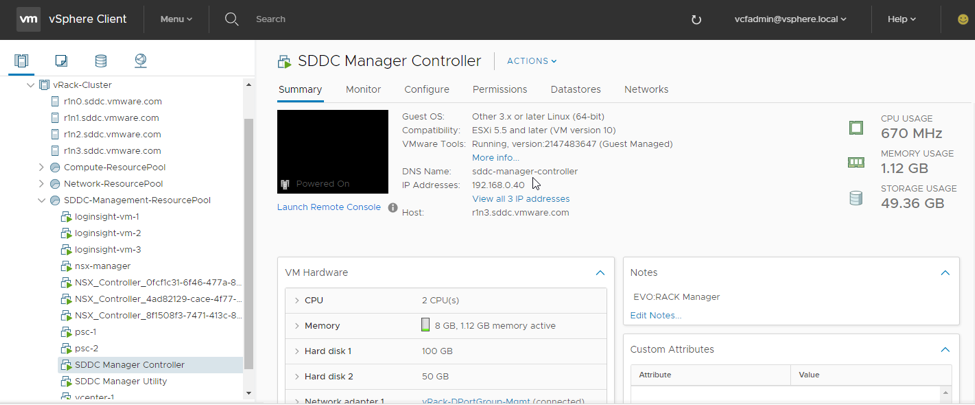This screenshot has height=405, width=975.
Task: Open the ACTIONS dropdown
Action: coord(531,61)
